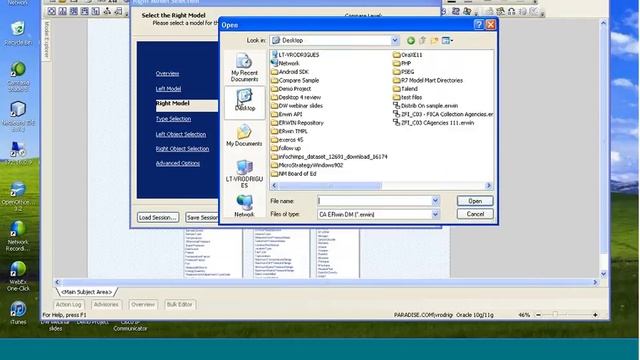
Task: Adjust the zoom slider handle
Action: (555, 315)
